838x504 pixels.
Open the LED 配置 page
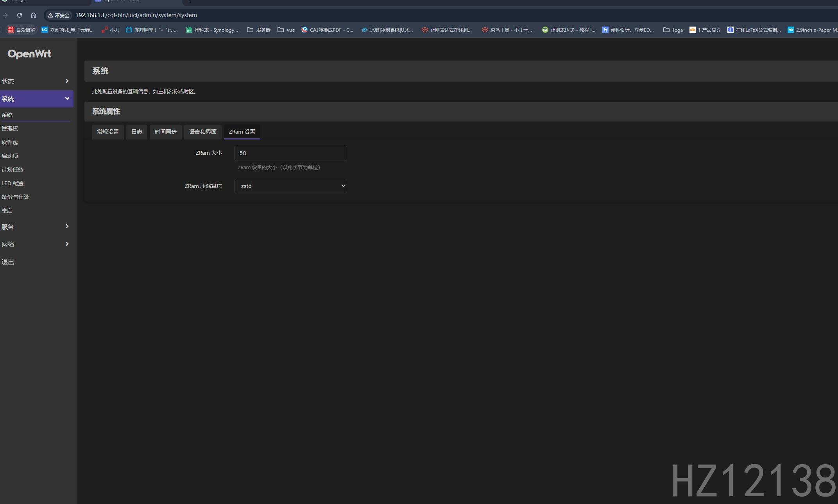pos(13,183)
